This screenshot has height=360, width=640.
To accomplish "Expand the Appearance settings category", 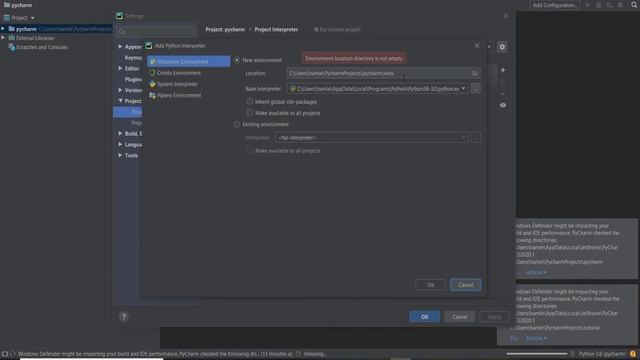I will pos(120,47).
